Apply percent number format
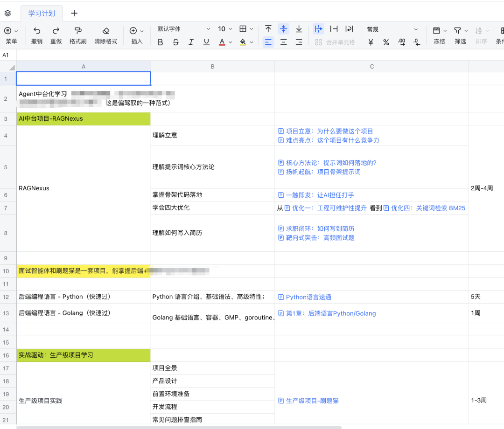Screen dimensions: 504x429 pyautogui.click(x=386, y=42)
